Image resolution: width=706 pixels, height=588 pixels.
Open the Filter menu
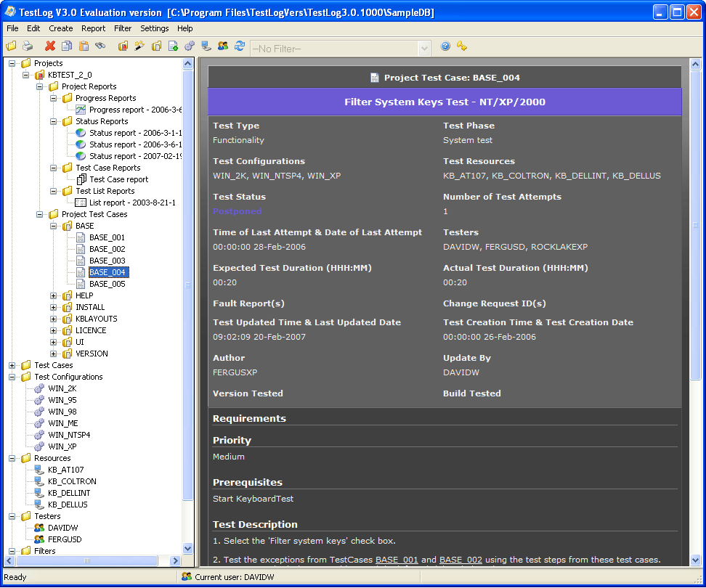tap(123, 28)
